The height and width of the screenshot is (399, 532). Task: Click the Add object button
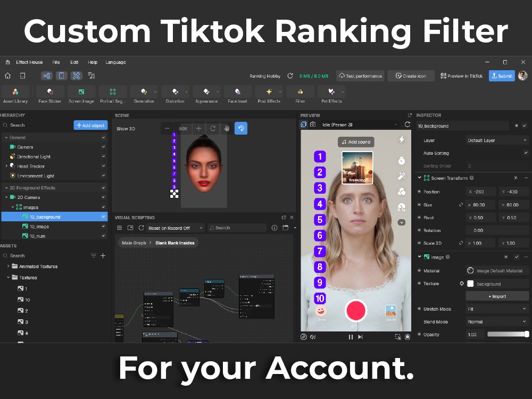tap(90, 125)
